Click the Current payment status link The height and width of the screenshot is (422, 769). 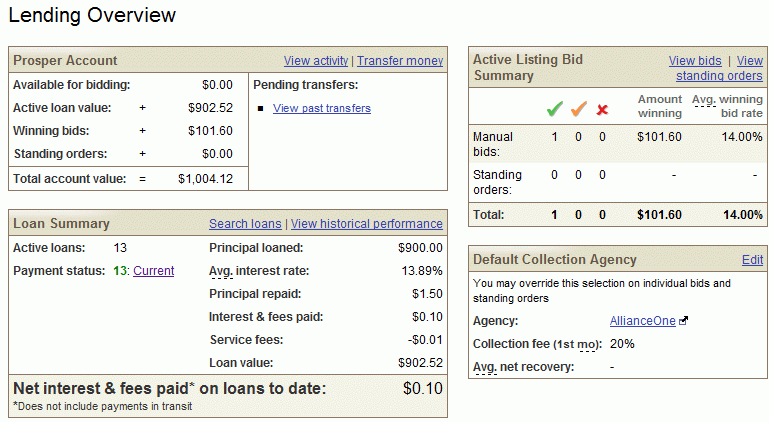(154, 271)
